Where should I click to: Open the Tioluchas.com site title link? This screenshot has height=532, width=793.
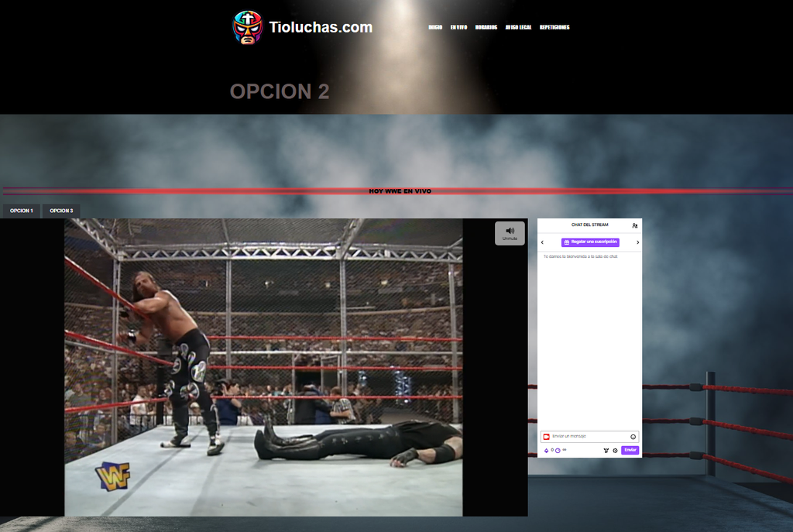[x=321, y=27]
